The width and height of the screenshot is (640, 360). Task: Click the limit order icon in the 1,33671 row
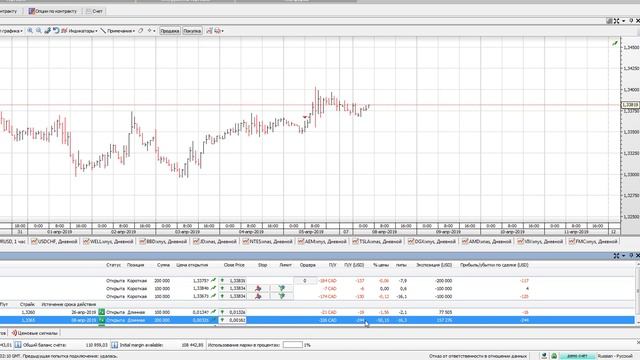tap(282, 296)
